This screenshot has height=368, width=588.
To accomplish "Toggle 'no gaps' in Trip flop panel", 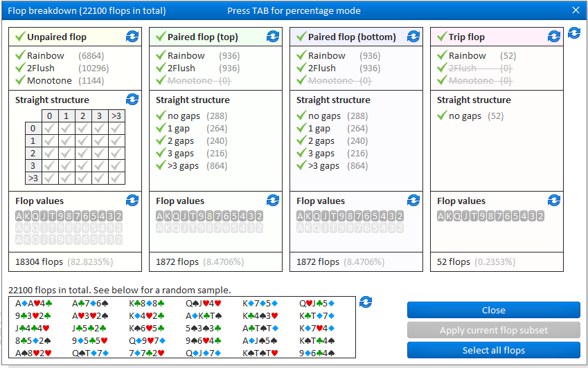I will pyautogui.click(x=442, y=116).
